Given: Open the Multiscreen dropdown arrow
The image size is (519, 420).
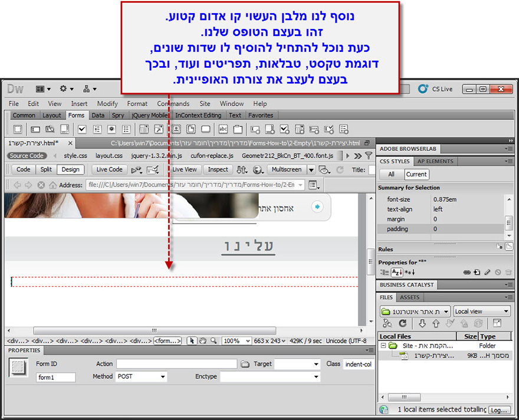Looking at the screenshot, I should coord(311,170).
